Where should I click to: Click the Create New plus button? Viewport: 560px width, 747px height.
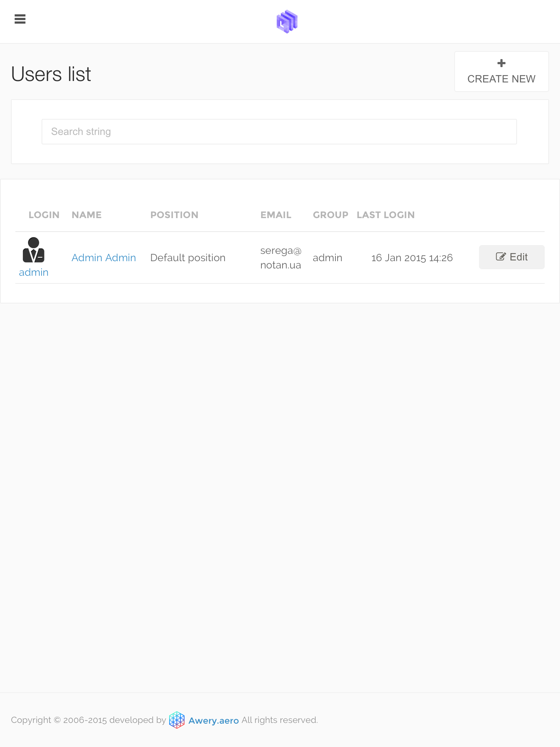click(x=501, y=71)
